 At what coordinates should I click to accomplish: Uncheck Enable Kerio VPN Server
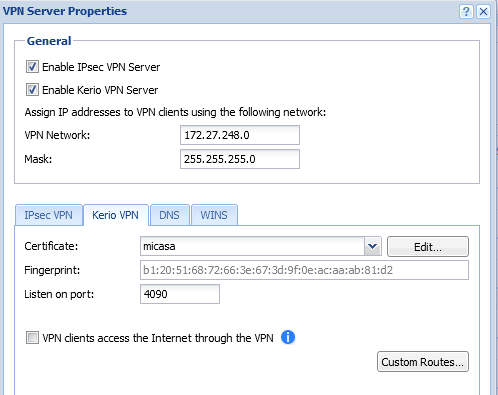tap(32, 90)
